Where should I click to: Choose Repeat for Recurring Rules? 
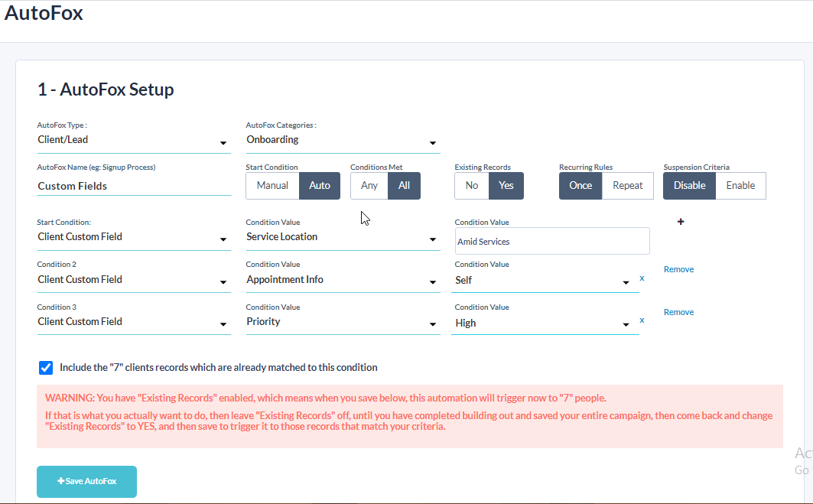627,186
